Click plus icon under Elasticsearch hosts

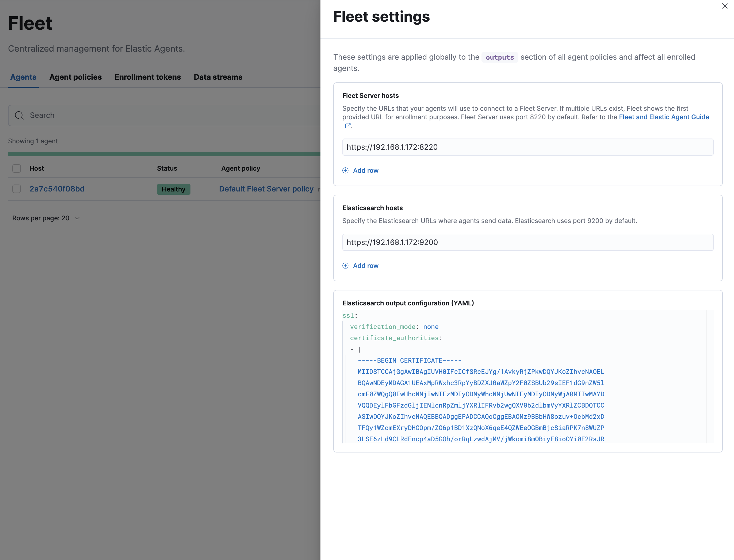345,266
